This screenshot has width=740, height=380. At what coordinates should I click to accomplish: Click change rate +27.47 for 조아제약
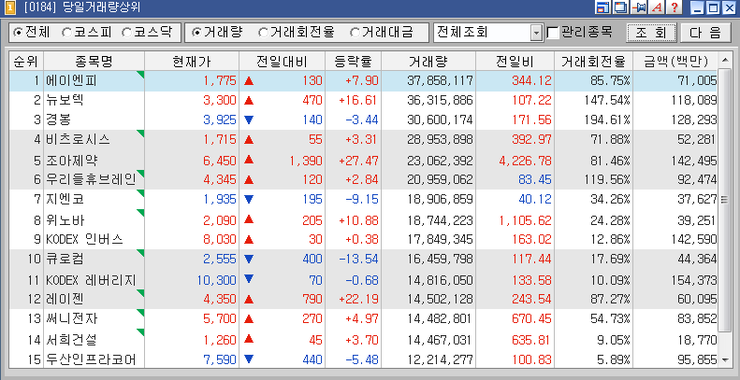pos(359,160)
